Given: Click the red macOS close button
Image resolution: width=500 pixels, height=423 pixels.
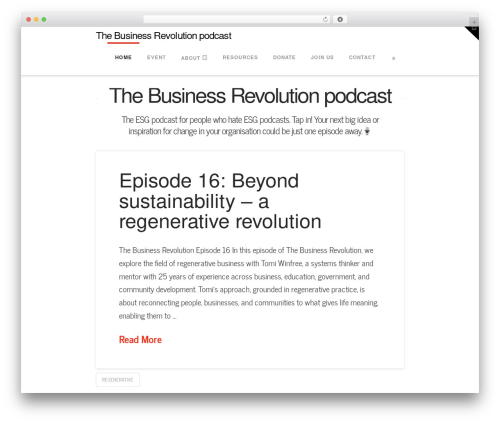Looking at the screenshot, I should [29, 19].
